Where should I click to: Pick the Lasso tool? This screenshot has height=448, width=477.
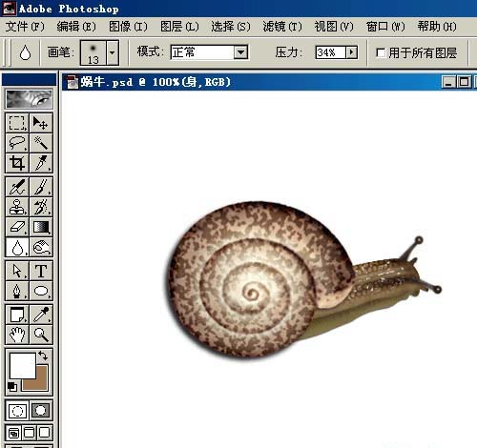17,143
